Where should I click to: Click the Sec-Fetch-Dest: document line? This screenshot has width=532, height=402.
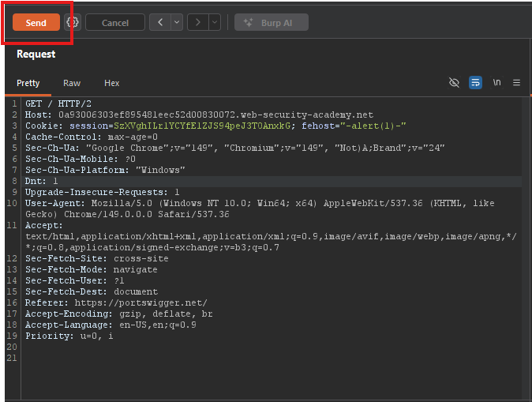(92, 291)
